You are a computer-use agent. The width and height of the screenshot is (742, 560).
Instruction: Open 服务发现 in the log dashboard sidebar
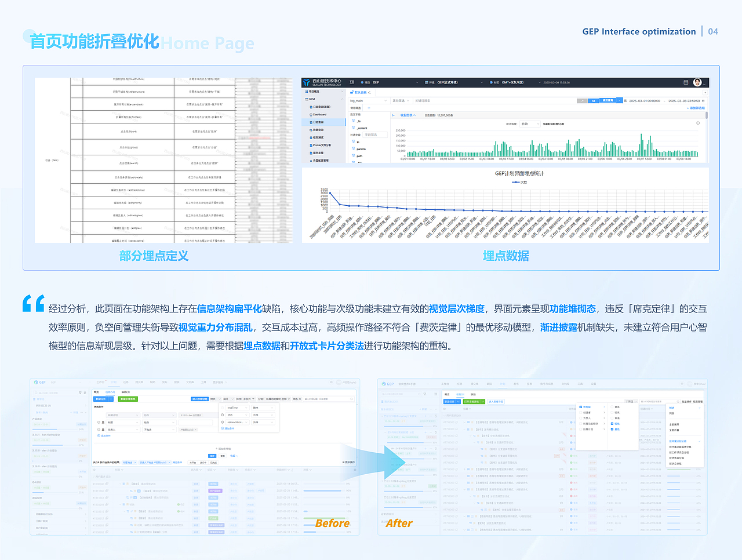[x=318, y=153]
